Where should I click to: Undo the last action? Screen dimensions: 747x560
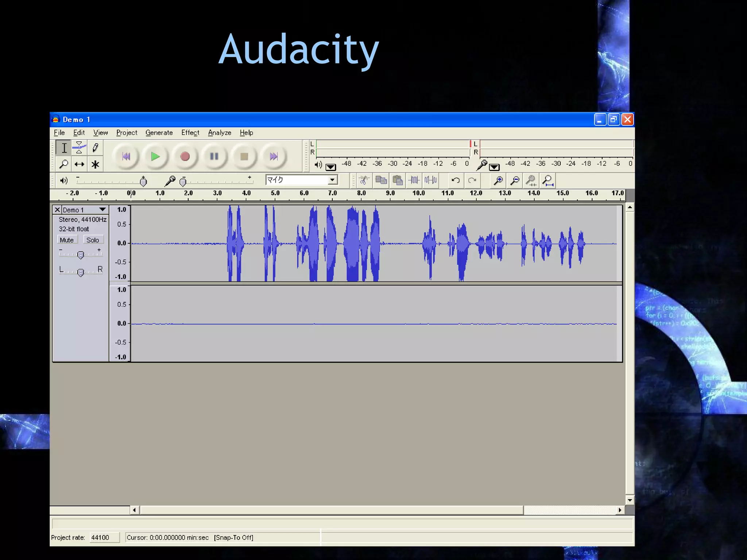click(x=455, y=180)
